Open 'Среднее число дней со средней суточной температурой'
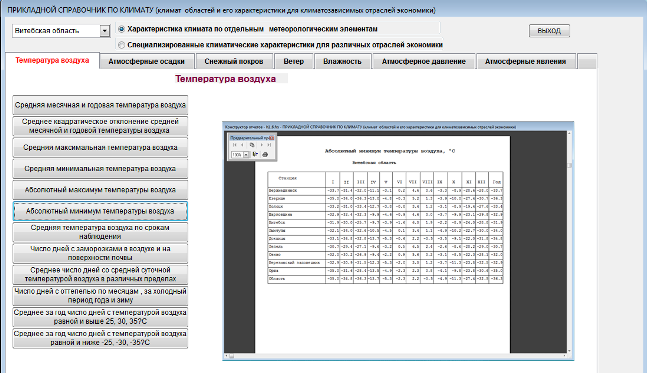Viewport: 649px width, 373px height. pyautogui.click(x=100, y=274)
